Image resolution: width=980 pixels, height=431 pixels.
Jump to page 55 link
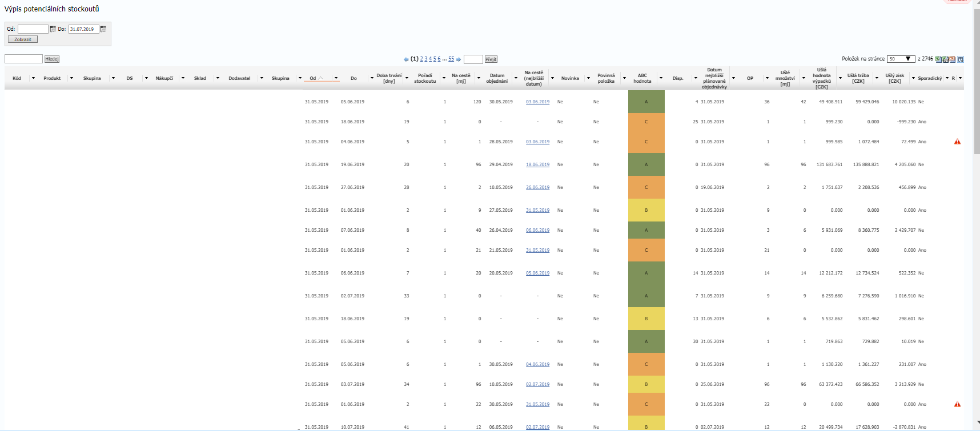click(x=451, y=59)
